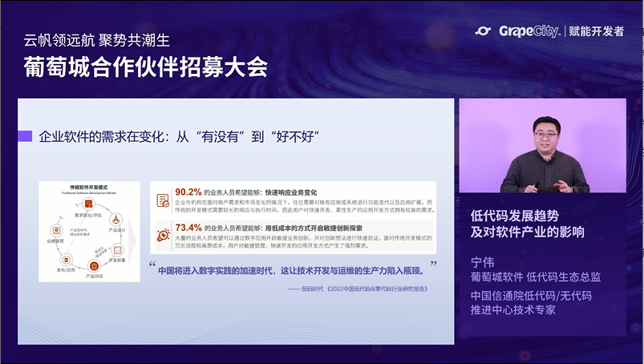Select the 73.4% statistic figure
Viewport: 644px width, 364px height.
coord(188,228)
